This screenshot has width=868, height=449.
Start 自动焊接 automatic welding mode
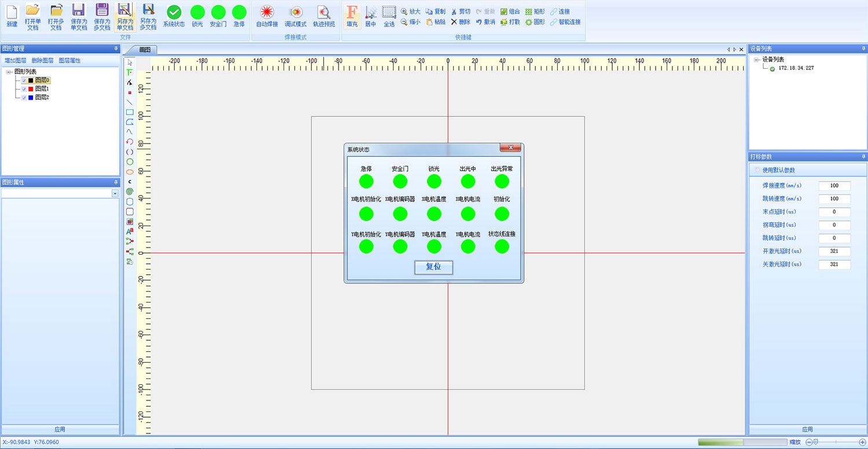266,16
